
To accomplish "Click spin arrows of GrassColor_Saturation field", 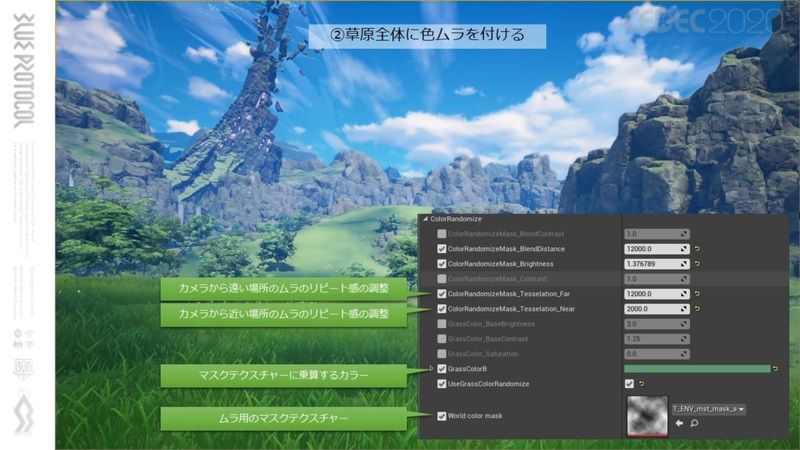I will coord(683,354).
